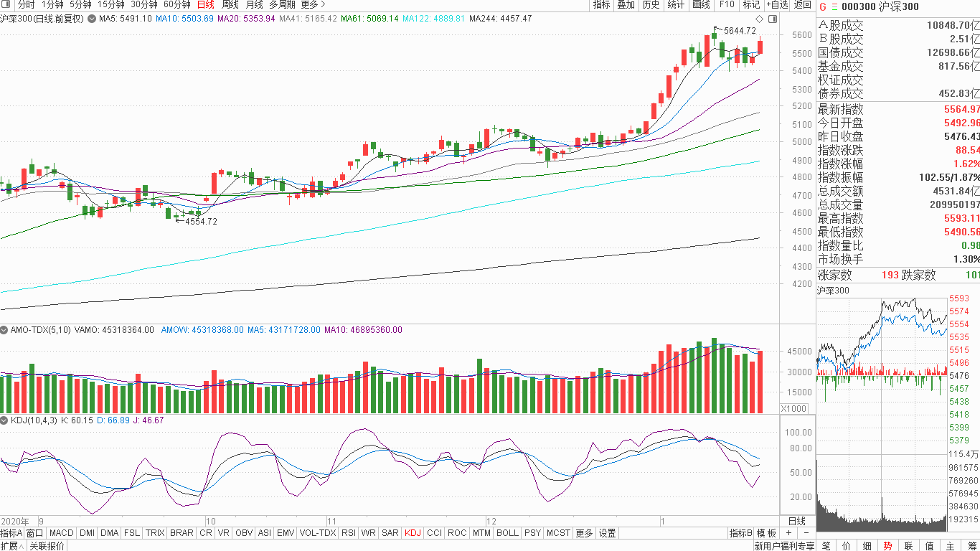
Task: Switch indicator to RSI
Action: pyautogui.click(x=349, y=533)
